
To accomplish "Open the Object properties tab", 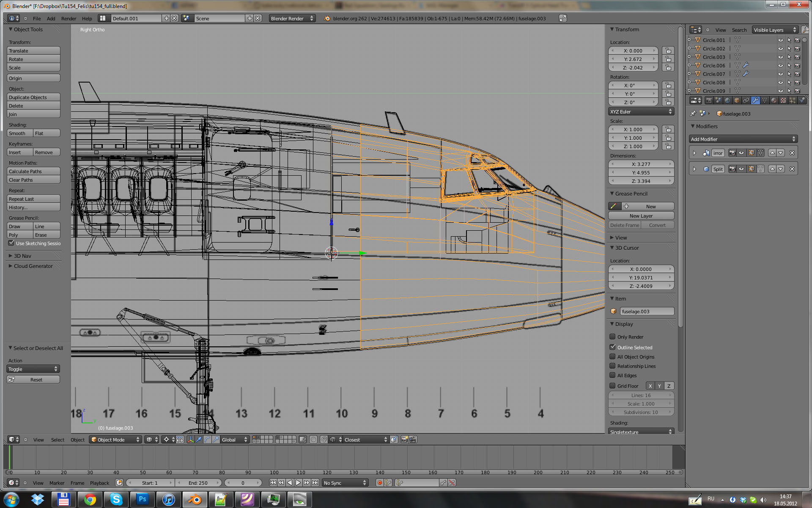I will coord(737,101).
